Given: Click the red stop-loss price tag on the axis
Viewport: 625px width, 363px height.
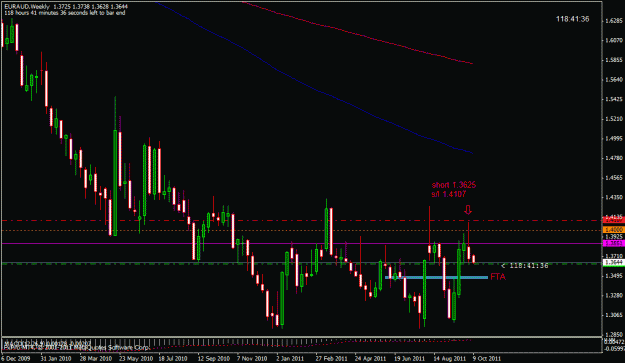Looking at the screenshot, I should (613, 220).
